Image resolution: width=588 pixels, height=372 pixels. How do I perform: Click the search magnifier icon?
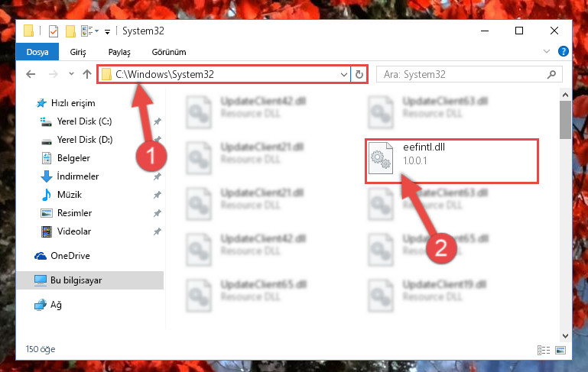[551, 75]
